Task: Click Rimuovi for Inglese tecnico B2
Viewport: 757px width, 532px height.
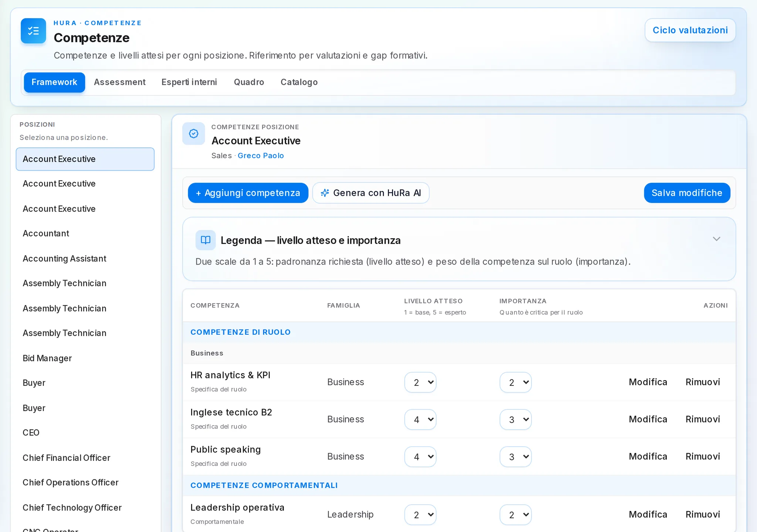Action: (703, 420)
